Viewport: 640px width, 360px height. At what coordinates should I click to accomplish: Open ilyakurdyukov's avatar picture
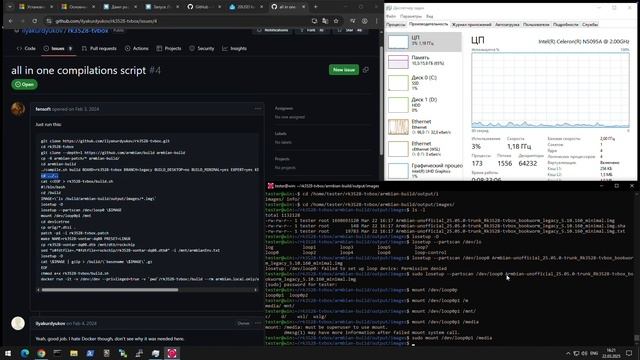(18, 323)
